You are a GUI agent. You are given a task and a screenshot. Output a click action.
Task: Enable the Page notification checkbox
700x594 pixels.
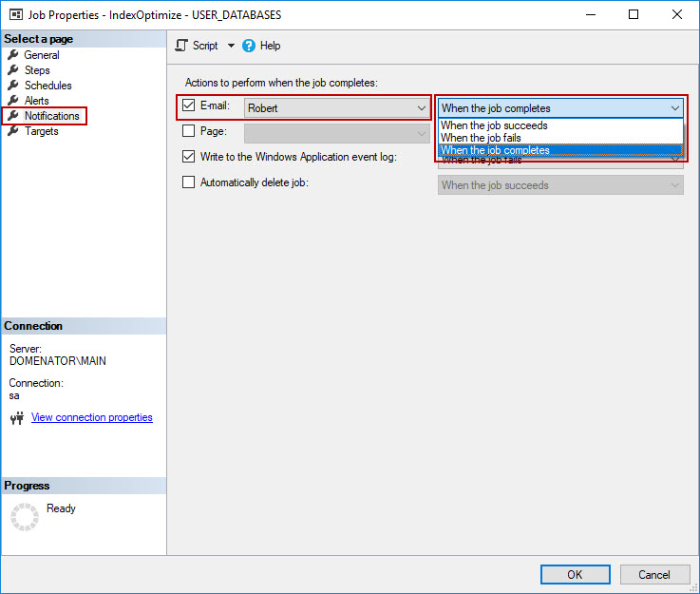pos(189,131)
